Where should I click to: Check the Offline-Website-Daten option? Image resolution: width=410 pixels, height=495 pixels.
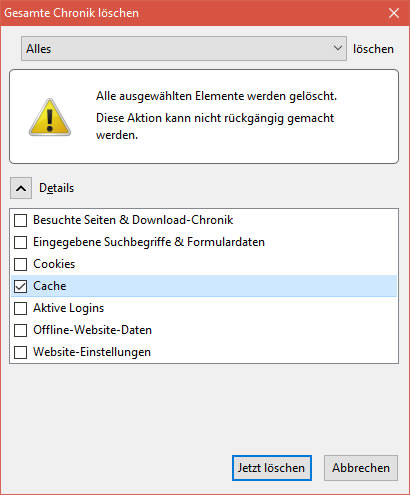point(21,330)
